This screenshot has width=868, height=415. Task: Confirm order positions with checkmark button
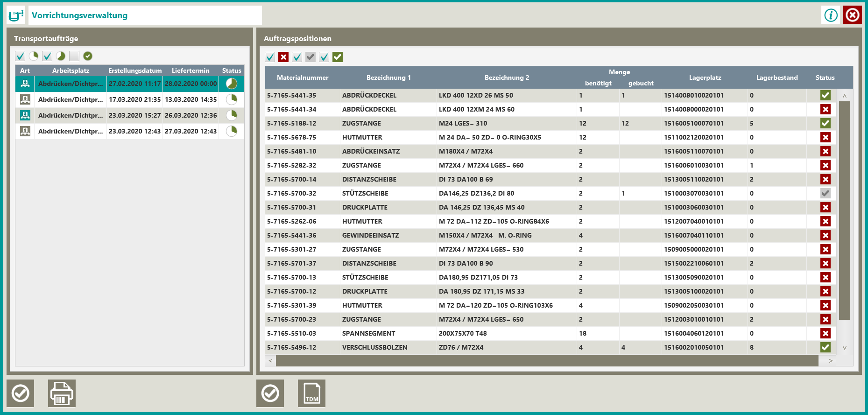(x=270, y=393)
